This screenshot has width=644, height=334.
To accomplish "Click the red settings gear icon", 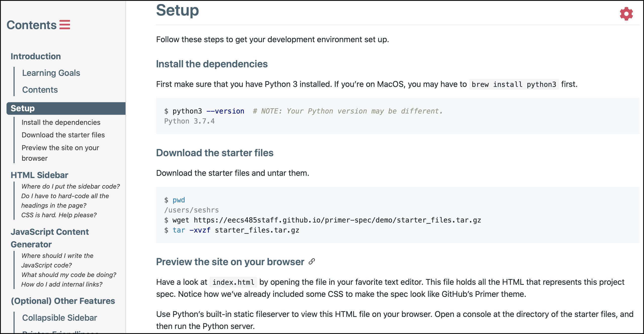I will click(x=626, y=14).
